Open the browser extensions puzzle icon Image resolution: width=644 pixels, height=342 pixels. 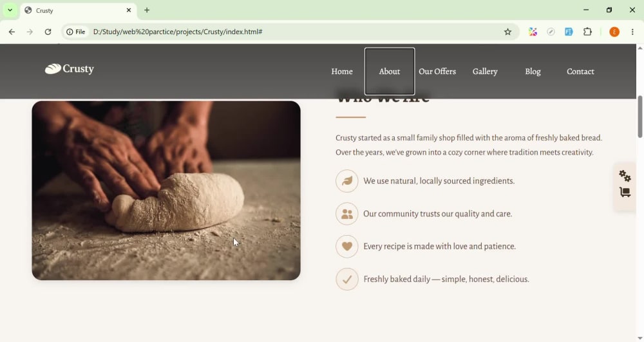pyautogui.click(x=587, y=32)
